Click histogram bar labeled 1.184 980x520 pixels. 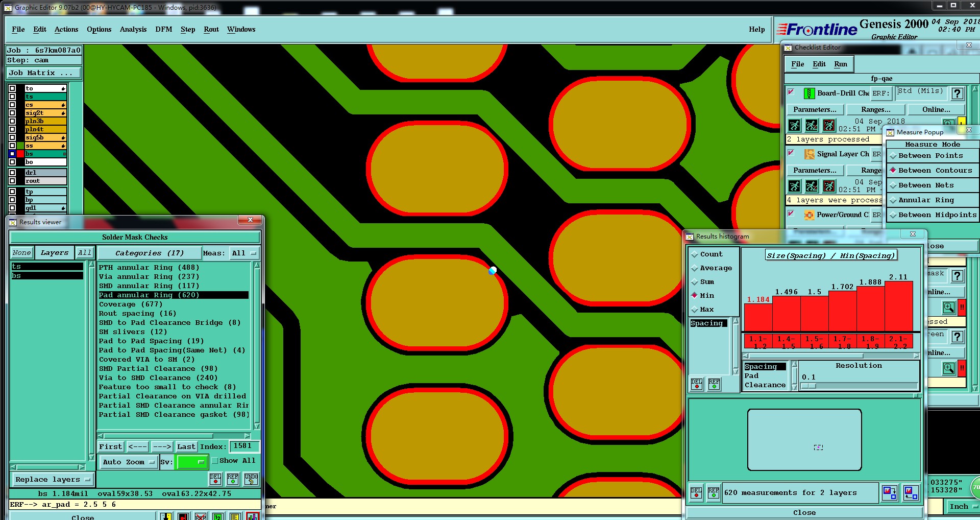pyautogui.click(x=758, y=318)
